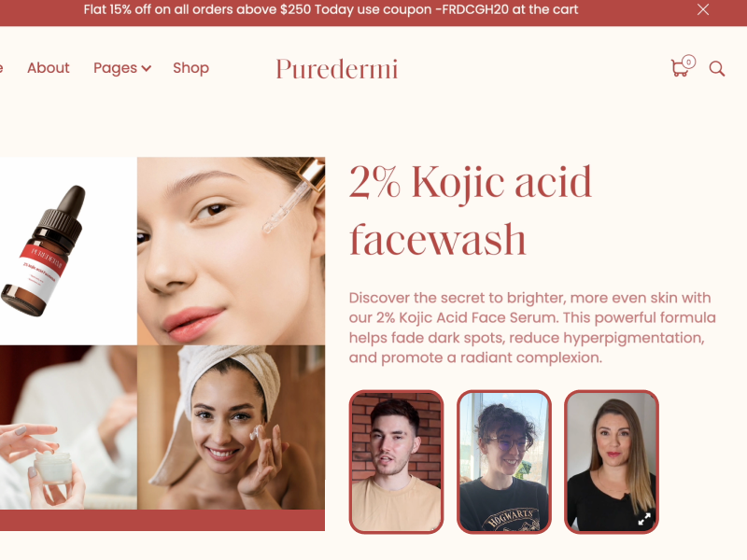Open the shopping cart icon
Image resolution: width=747 pixels, height=560 pixels.
680,68
